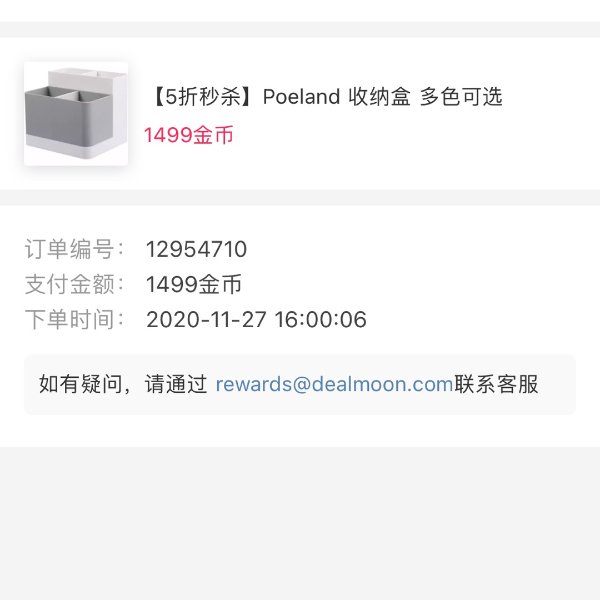Tap the 多色可选 text in product title

point(461,96)
